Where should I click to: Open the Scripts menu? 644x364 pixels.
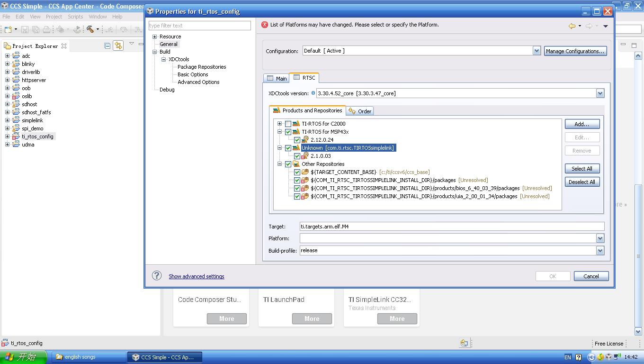click(x=75, y=17)
